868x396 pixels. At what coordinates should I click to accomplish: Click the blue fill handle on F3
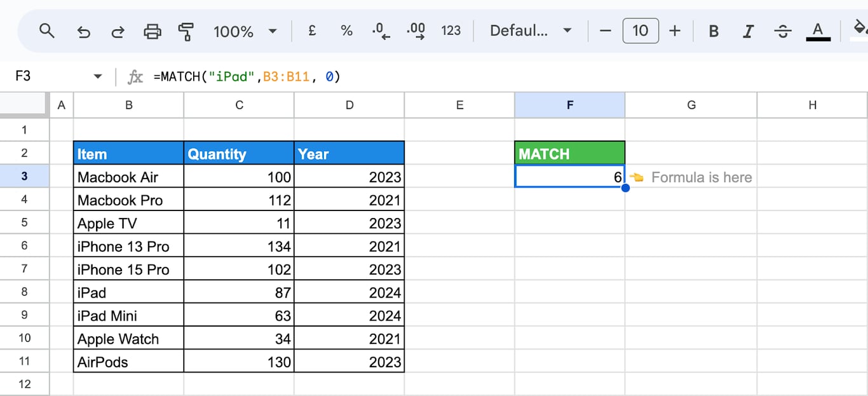[625, 188]
